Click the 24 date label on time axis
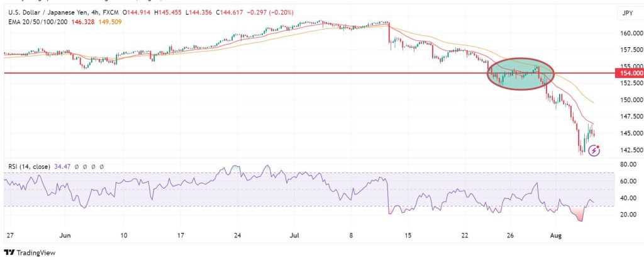Viewport: 644px width, 260px height. point(237,235)
